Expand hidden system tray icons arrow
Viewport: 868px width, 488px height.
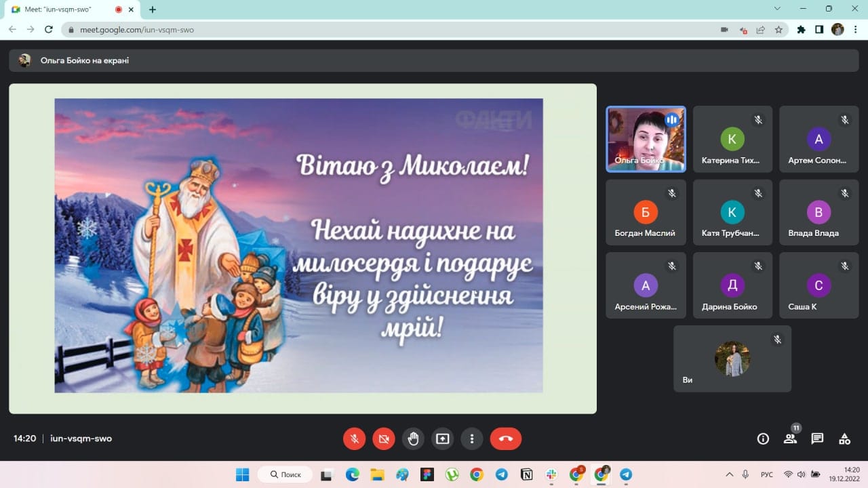pyautogui.click(x=730, y=474)
